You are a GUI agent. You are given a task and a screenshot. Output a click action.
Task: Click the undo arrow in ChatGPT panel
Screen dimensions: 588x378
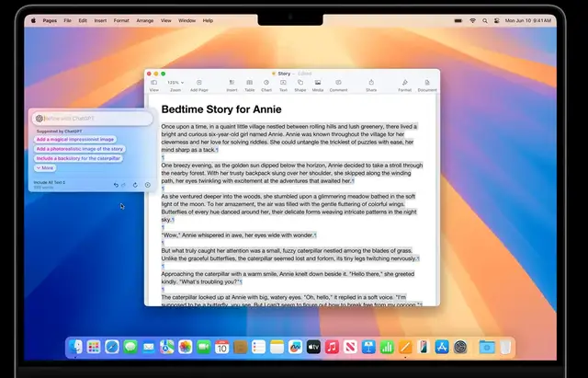coord(115,186)
